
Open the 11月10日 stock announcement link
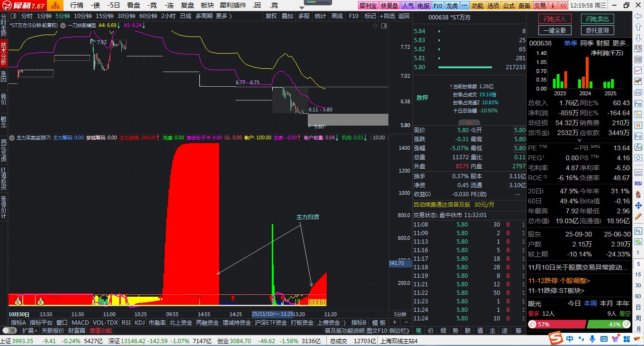579,267
